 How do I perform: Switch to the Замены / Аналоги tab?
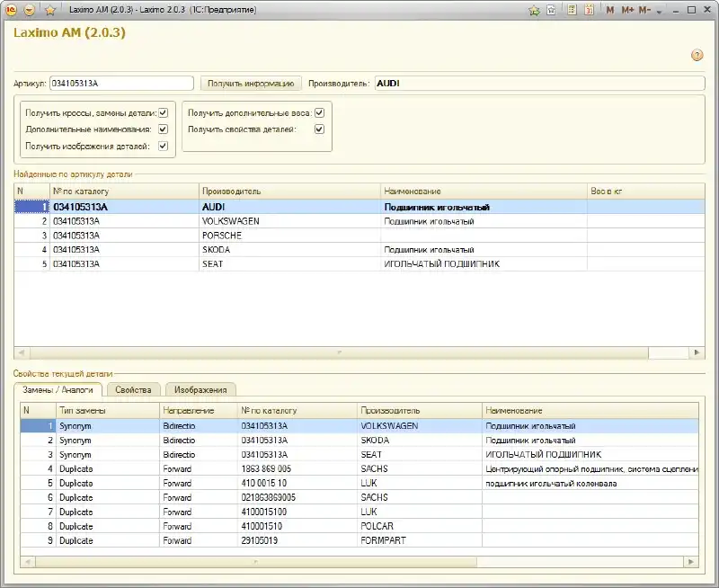click(x=58, y=390)
